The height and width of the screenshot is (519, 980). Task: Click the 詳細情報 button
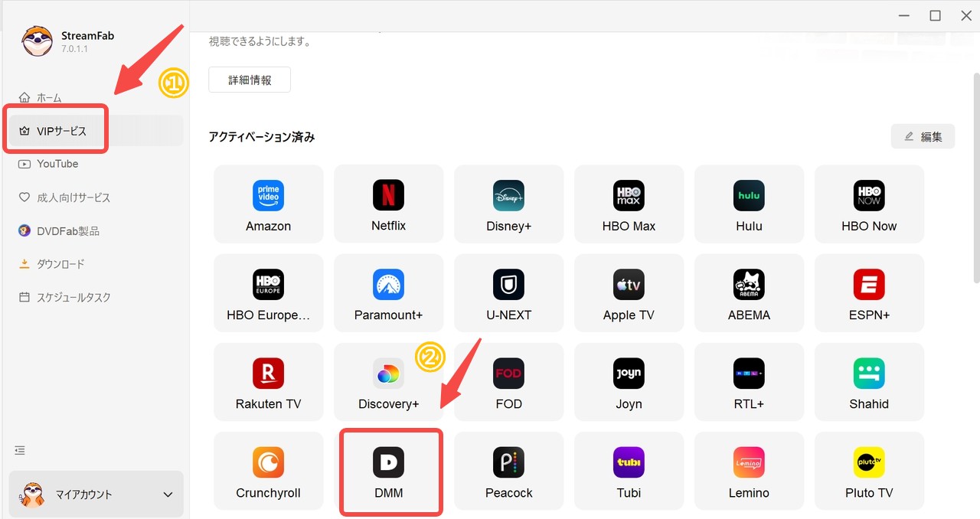(250, 79)
